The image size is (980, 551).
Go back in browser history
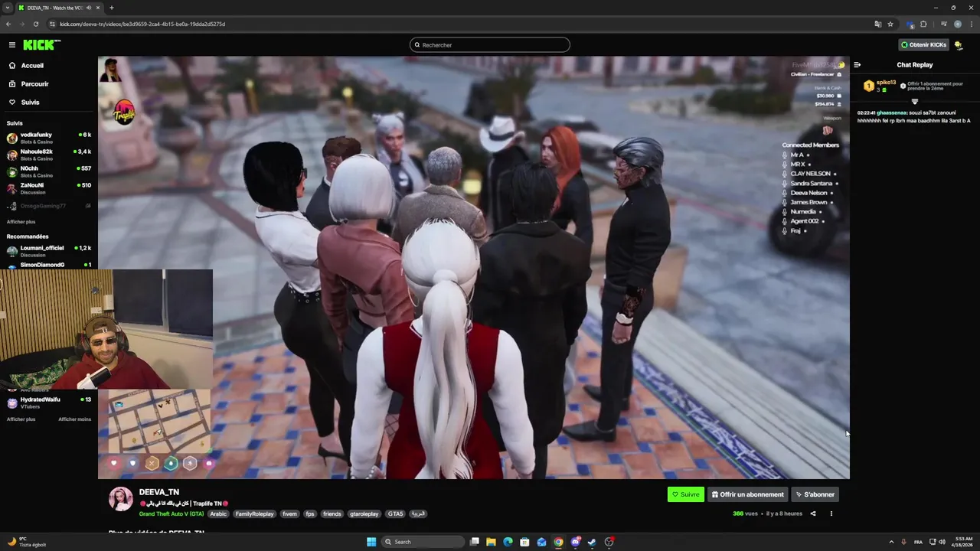[x=8, y=24]
